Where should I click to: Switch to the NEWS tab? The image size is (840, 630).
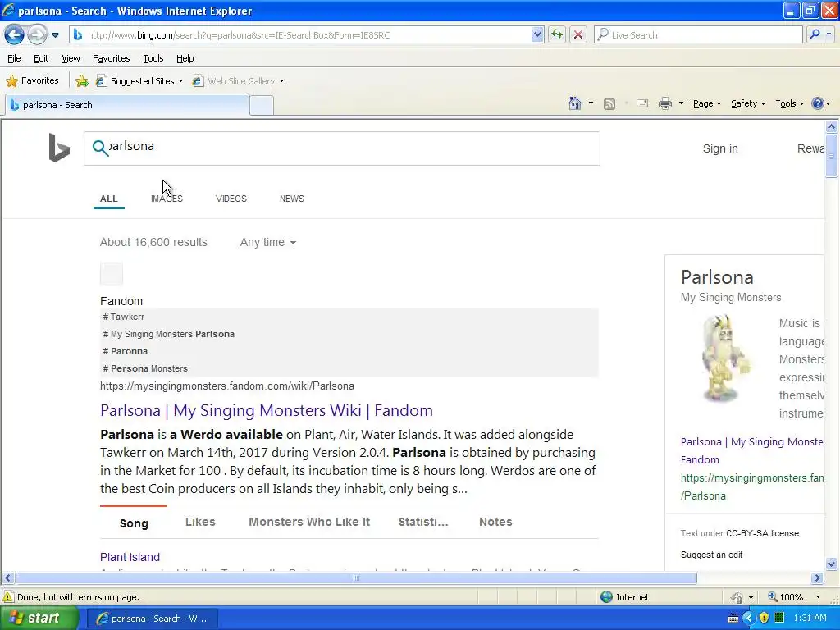291,199
